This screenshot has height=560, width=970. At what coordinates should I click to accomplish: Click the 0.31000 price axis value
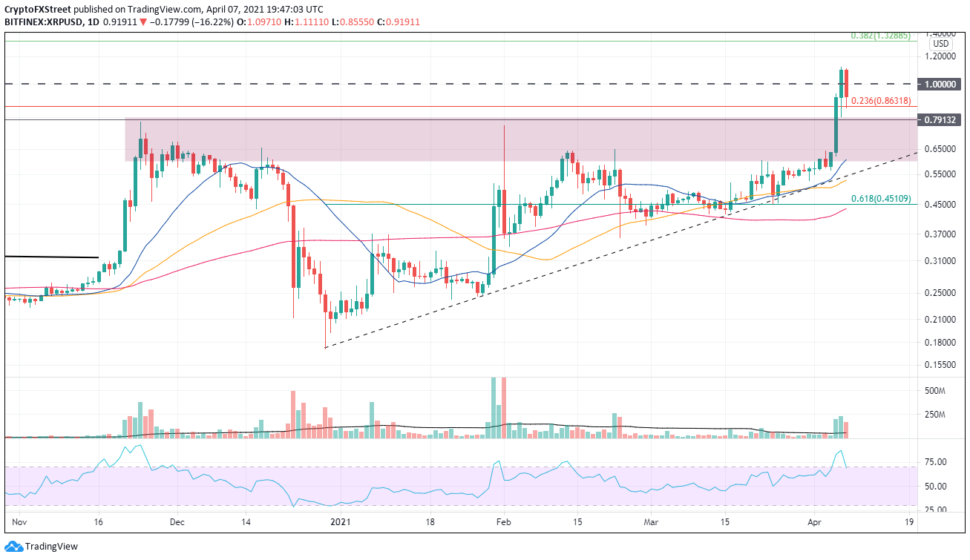[940, 261]
